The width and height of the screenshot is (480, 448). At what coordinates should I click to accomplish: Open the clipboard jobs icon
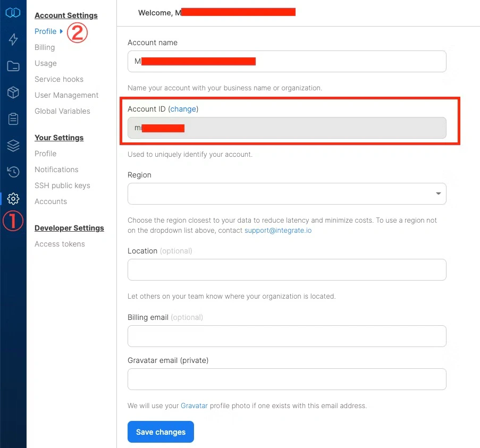13,119
